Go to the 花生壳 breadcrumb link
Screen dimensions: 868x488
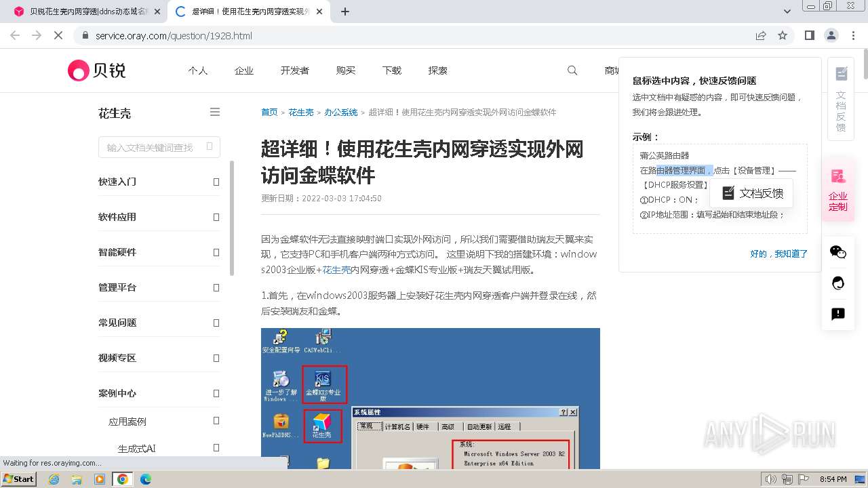click(301, 113)
